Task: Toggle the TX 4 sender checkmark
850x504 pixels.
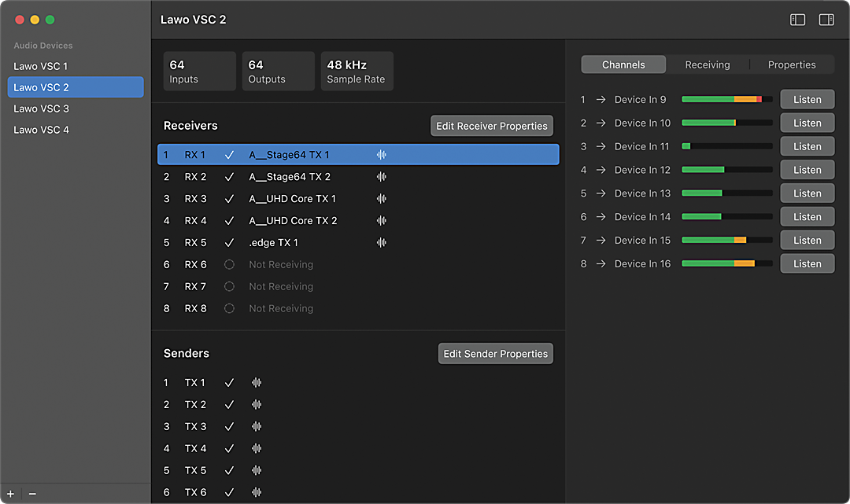Action: point(229,448)
